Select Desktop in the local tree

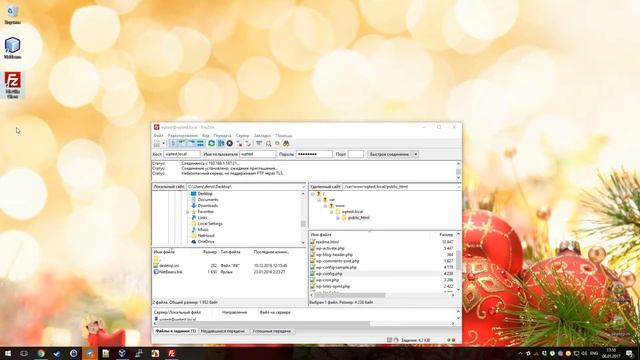pyautogui.click(x=204, y=194)
